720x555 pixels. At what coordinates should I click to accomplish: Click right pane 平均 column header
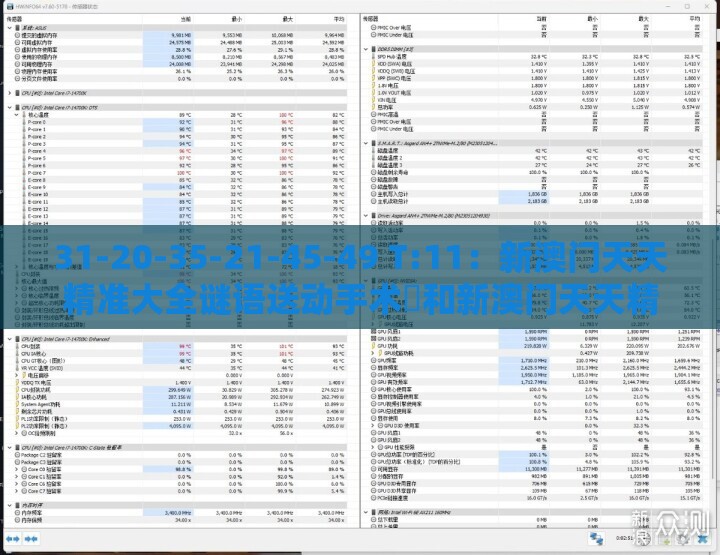[x=695, y=19]
